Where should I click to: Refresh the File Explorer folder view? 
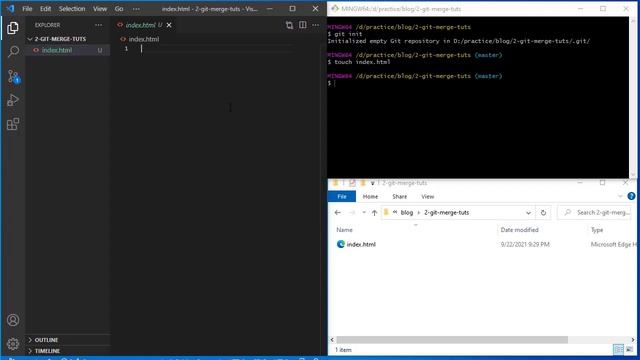(543, 213)
